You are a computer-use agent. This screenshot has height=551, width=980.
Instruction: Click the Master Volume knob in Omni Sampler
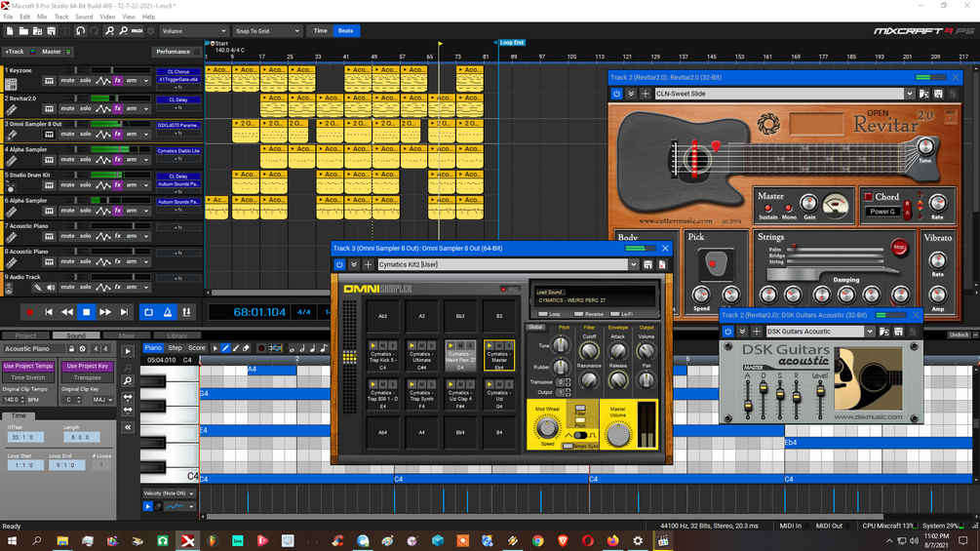[618, 434]
